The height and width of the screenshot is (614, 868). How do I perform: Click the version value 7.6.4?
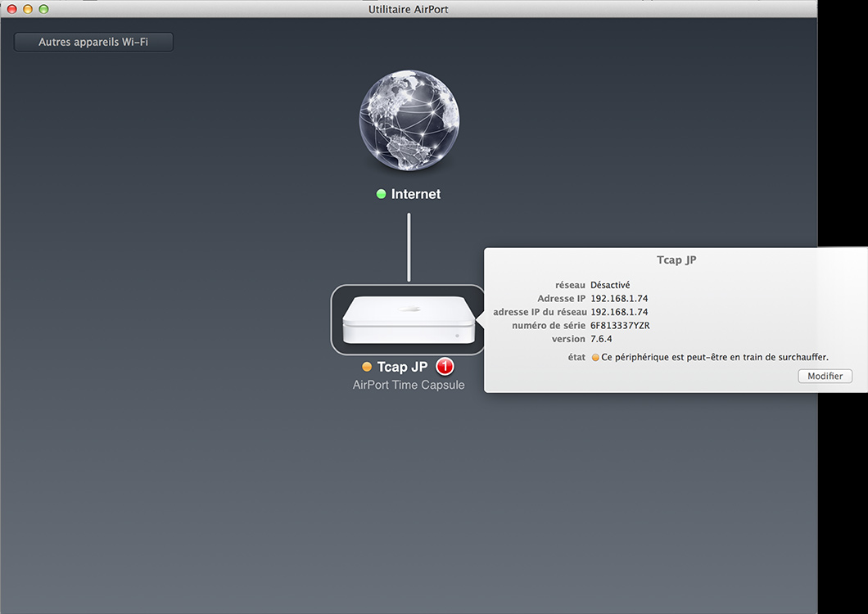click(x=602, y=339)
